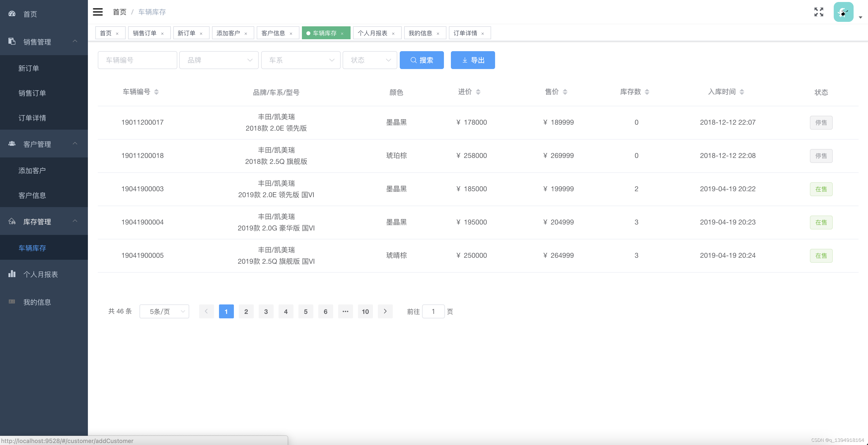
Task: Go to next page arrow
Action: pos(385,311)
